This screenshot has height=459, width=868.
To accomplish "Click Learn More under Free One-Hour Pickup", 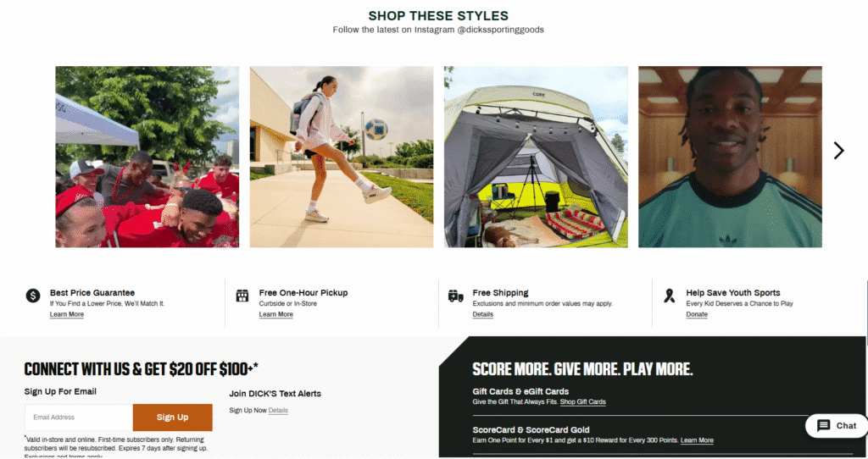I will (x=276, y=314).
